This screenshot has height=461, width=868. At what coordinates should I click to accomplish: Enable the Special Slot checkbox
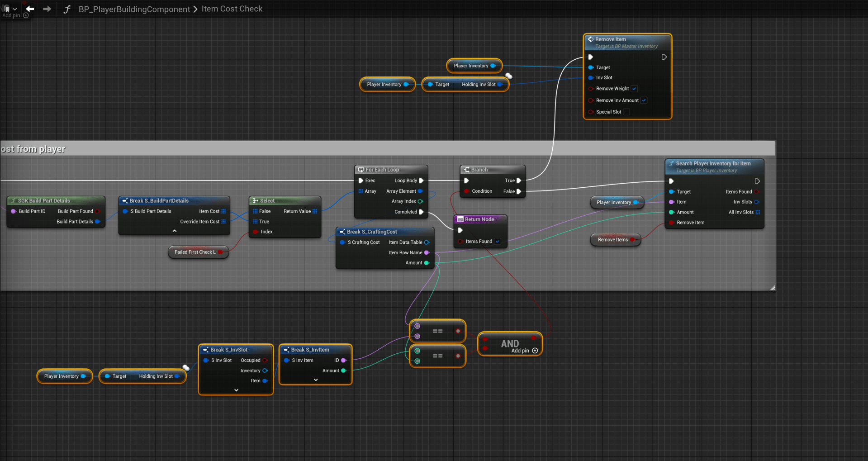(626, 112)
